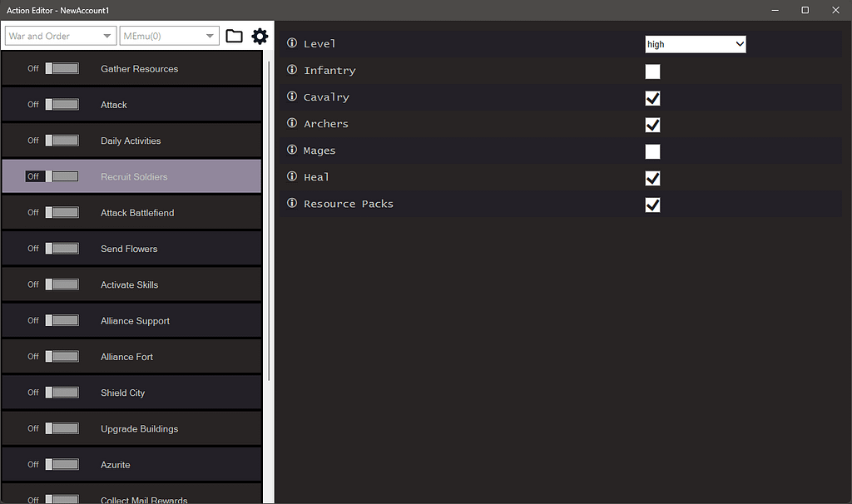This screenshot has height=504, width=852.
Task: Click the info icon beside Heal
Action: pyautogui.click(x=290, y=177)
